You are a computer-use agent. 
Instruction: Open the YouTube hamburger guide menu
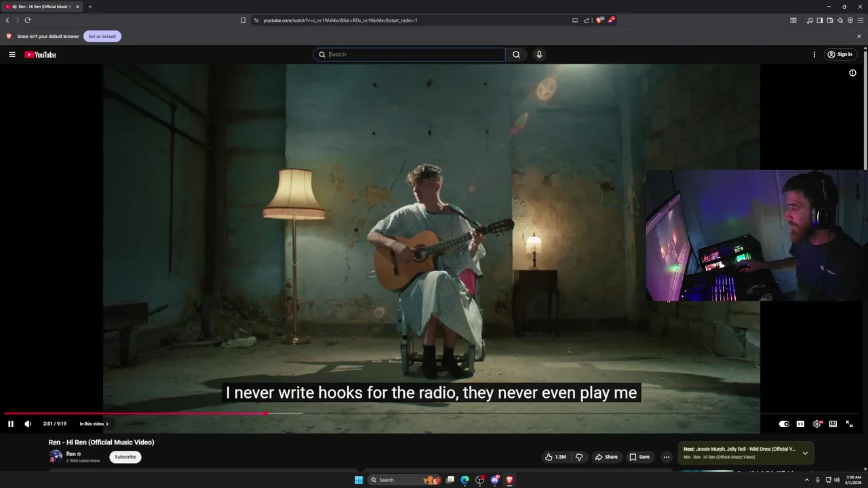[x=12, y=54]
